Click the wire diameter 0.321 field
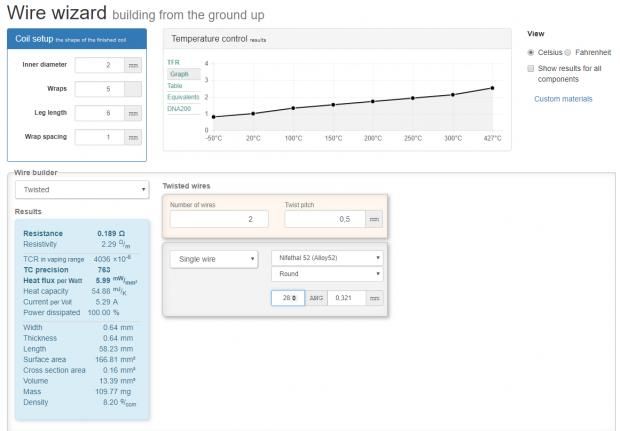Viewport: 620px width, 431px height. (x=347, y=298)
